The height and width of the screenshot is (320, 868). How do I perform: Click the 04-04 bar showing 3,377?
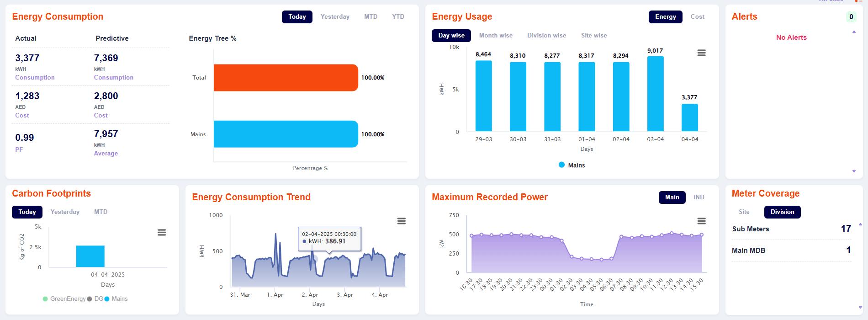(x=690, y=117)
